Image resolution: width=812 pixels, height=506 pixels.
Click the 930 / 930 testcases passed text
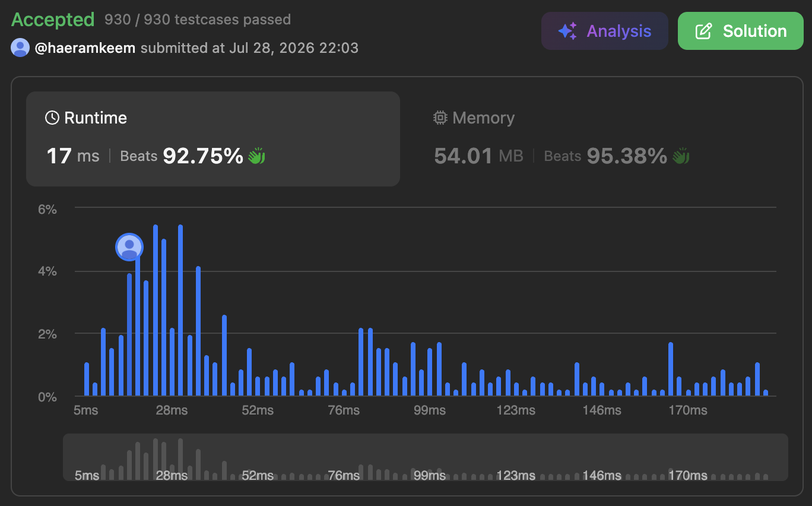(x=198, y=20)
